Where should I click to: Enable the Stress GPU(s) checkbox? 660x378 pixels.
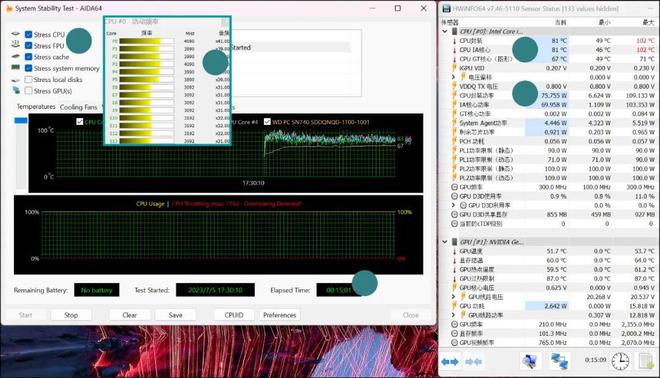point(28,91)
